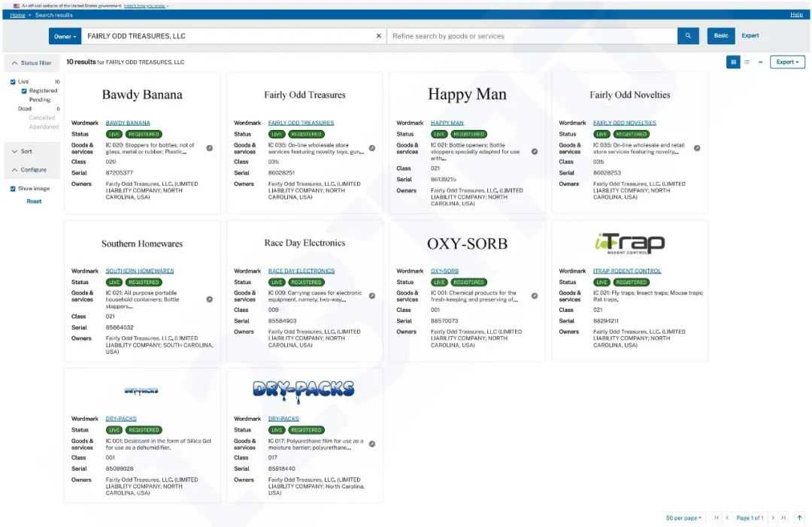
Task: Open OXY-SORB wordmark link
Action: tap(445, 271)
